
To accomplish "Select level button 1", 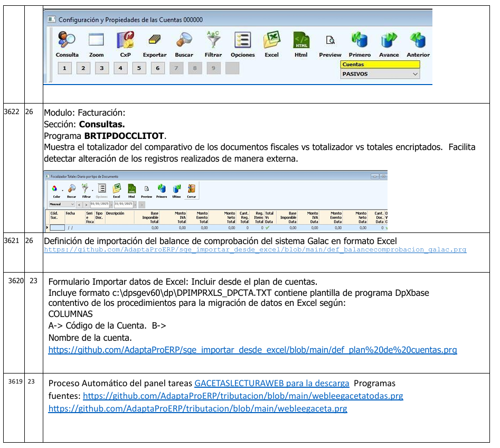I will (64, 68).
